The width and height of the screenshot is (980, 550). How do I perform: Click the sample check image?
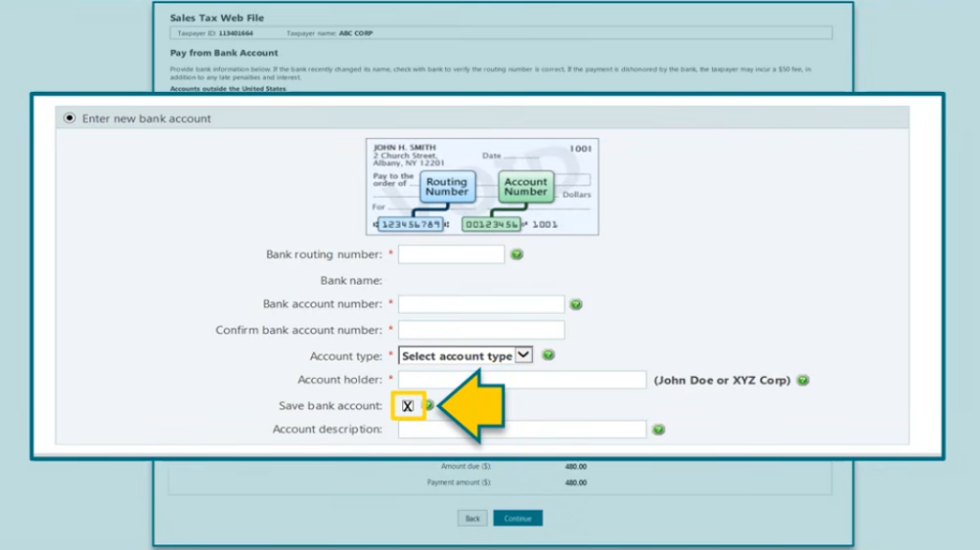tap(482, 187)
